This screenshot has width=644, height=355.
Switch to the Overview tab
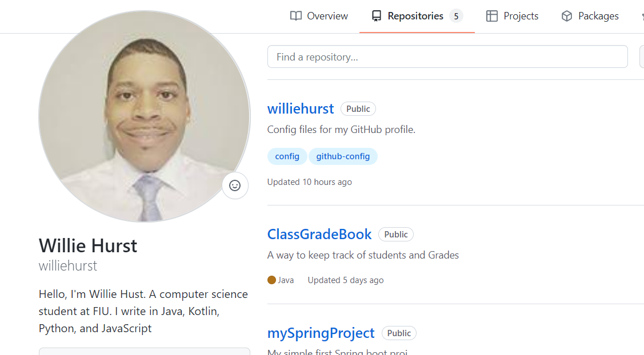(327, 16)
